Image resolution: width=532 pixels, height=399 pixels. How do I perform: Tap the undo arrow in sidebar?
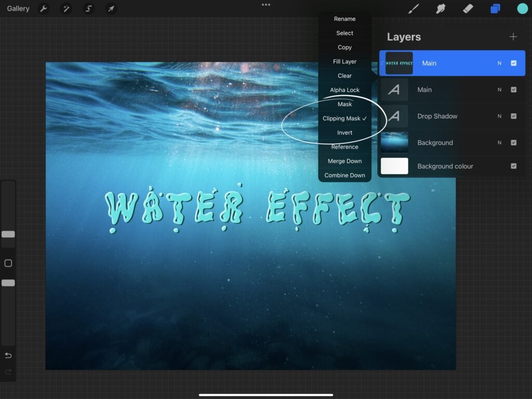pyautogui.click(x=8, y=356)
